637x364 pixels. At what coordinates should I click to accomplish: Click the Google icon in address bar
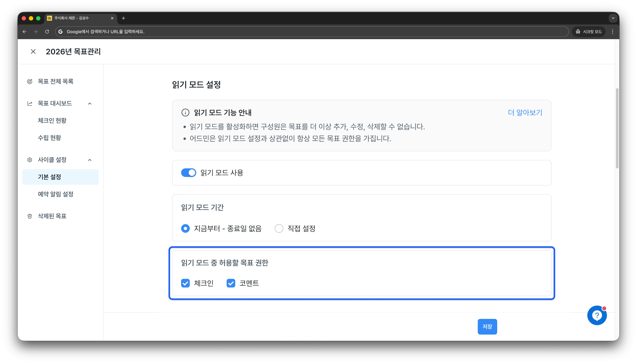point(61,31)
